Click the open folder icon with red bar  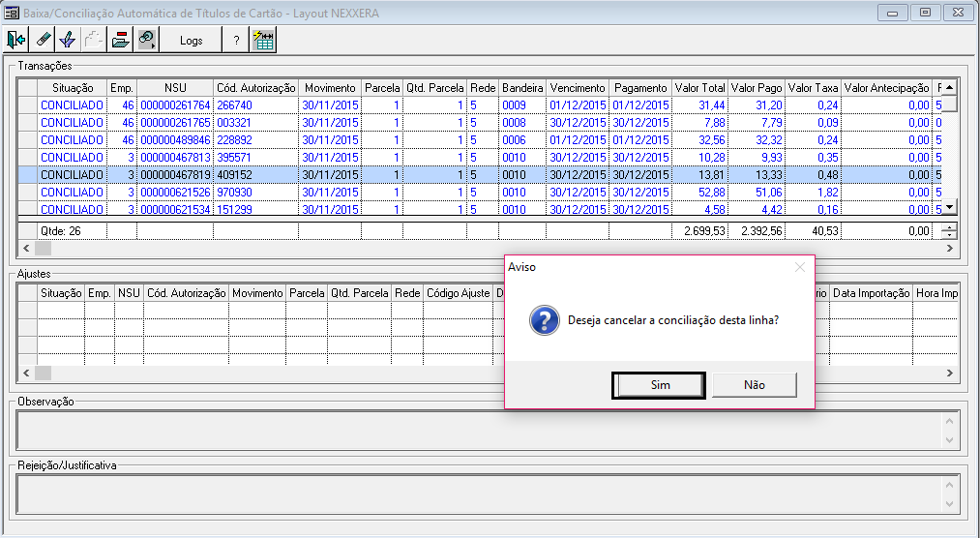click(x=120, y=40)
